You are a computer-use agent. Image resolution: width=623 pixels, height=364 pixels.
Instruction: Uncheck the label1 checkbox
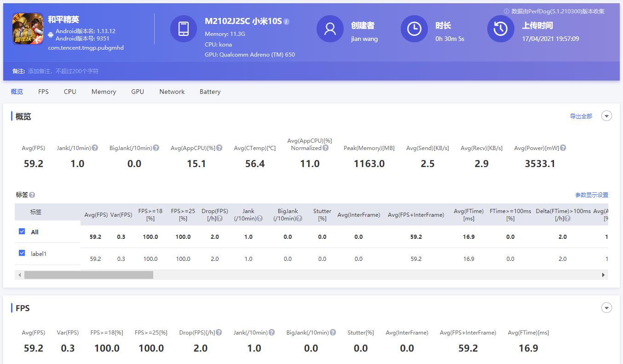(22, 254)
